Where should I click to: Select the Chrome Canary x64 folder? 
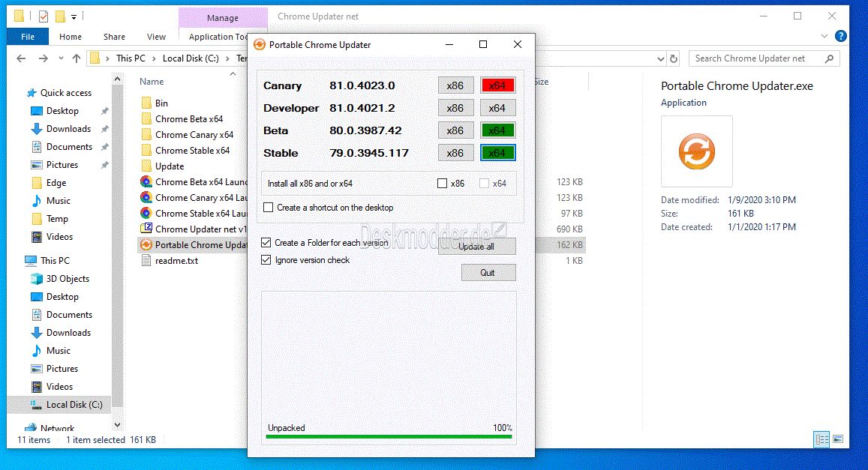coord(194,135)
